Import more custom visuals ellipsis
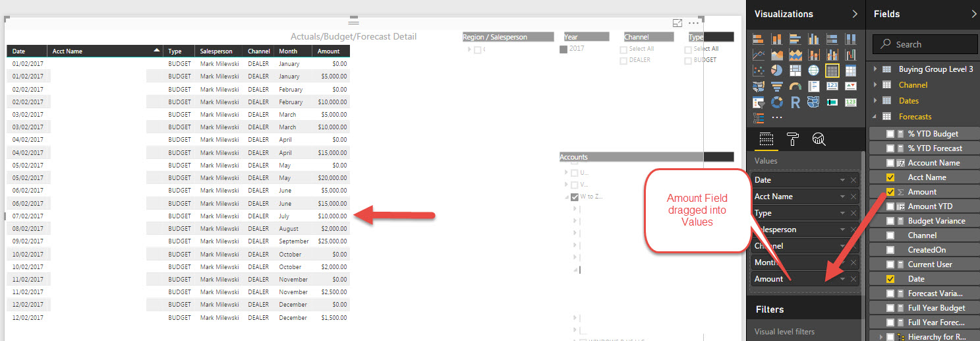This screenshot has height=341, width=980. click(x=777, y=118)
